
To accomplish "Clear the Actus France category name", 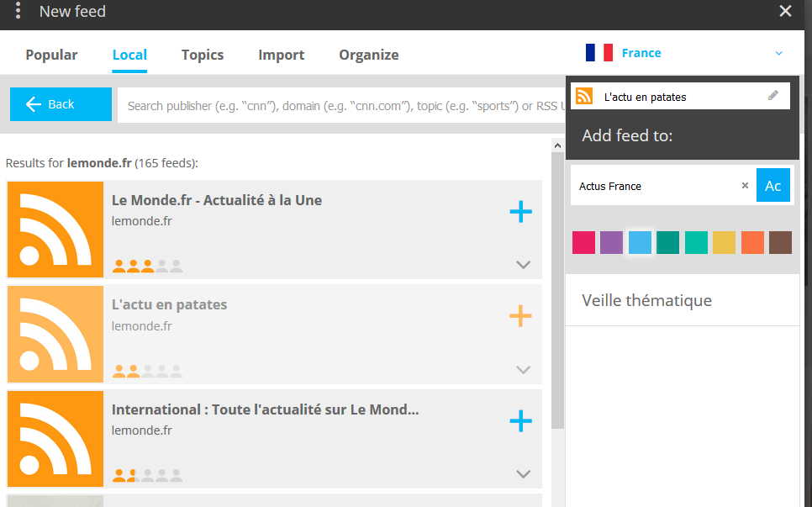I will tap(745, 186).
